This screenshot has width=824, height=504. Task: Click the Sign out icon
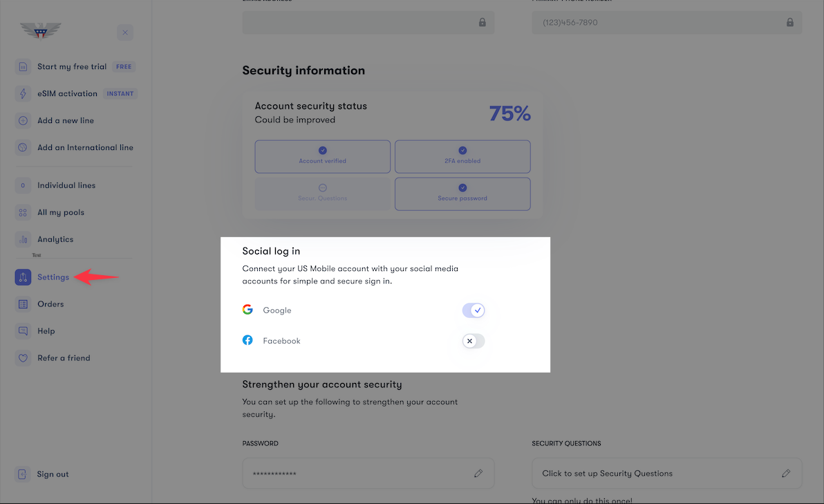click(22, 474)
